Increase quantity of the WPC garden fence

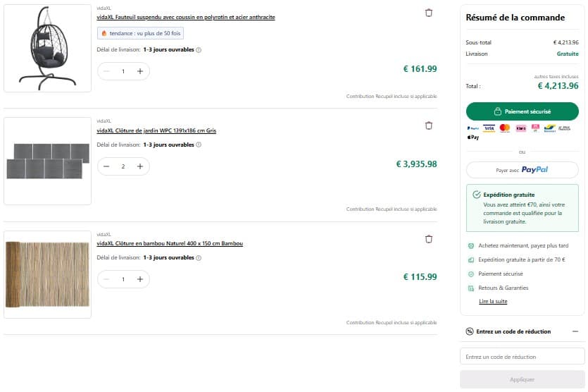pyautogui.click(x=140, y=166)
